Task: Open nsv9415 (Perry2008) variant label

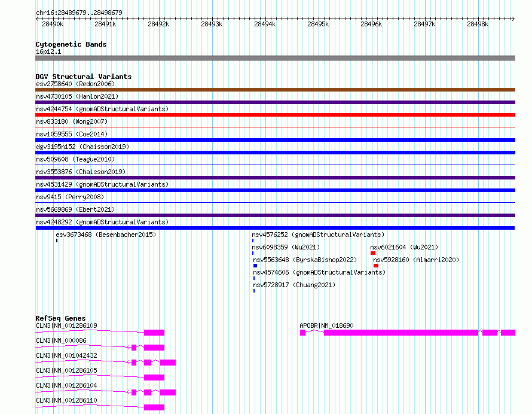Action: (x=70, y=197)
